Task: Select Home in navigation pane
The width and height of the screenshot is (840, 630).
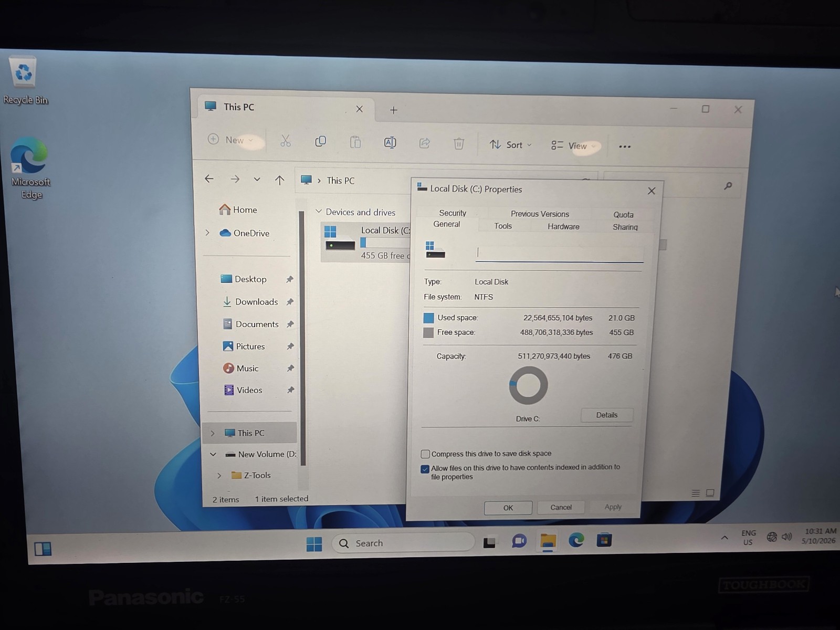Action: (238, 209)
